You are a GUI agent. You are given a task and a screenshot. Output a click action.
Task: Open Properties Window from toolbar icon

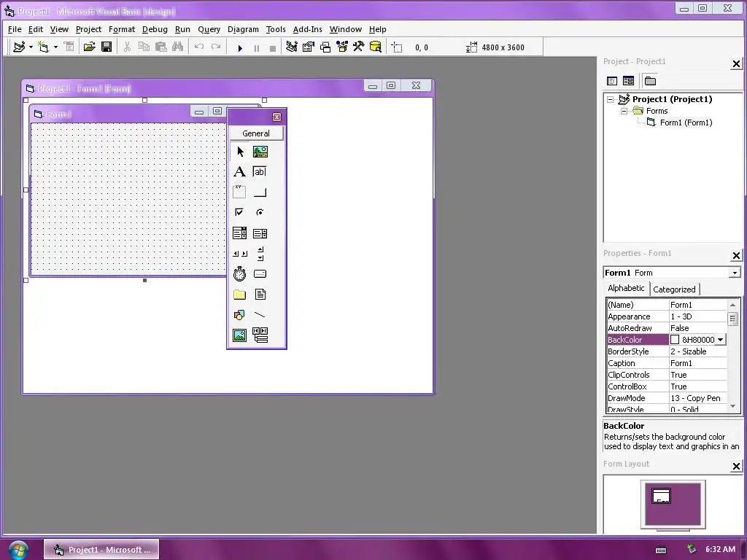[309, 47]
